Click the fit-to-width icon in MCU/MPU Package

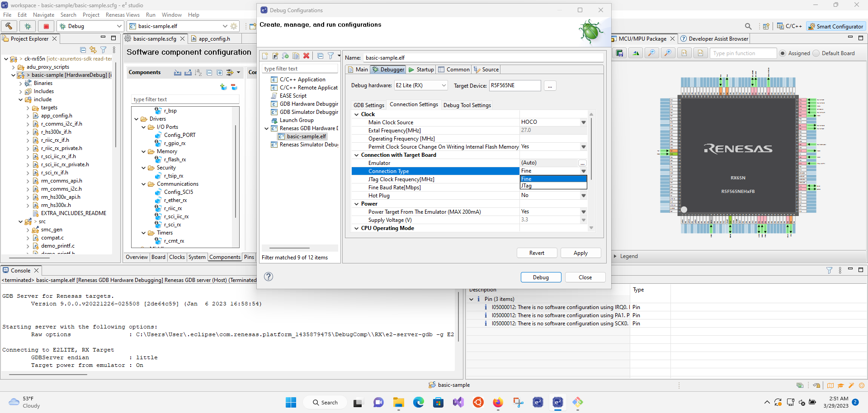point(700,53)
